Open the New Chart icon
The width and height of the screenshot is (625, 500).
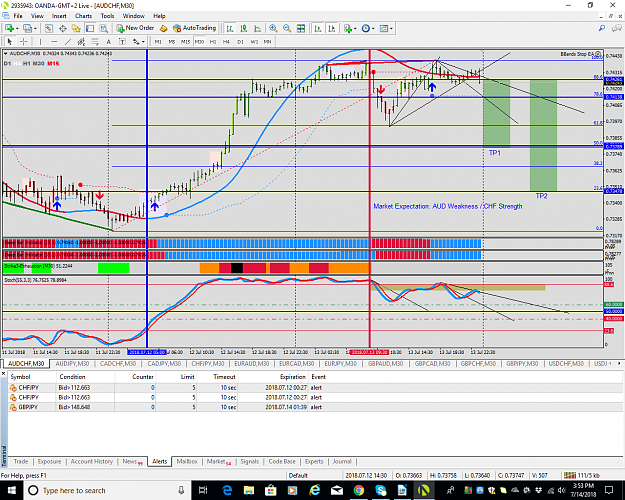click(9, 28)
